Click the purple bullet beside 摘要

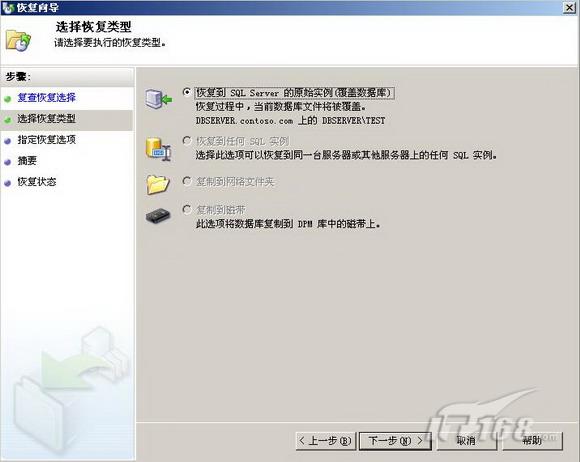point(7,162)
